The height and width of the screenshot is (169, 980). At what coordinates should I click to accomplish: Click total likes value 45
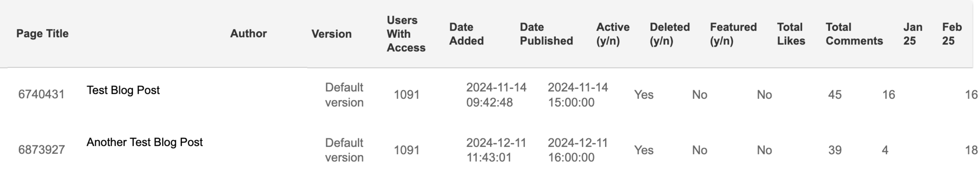pos(835,94)
